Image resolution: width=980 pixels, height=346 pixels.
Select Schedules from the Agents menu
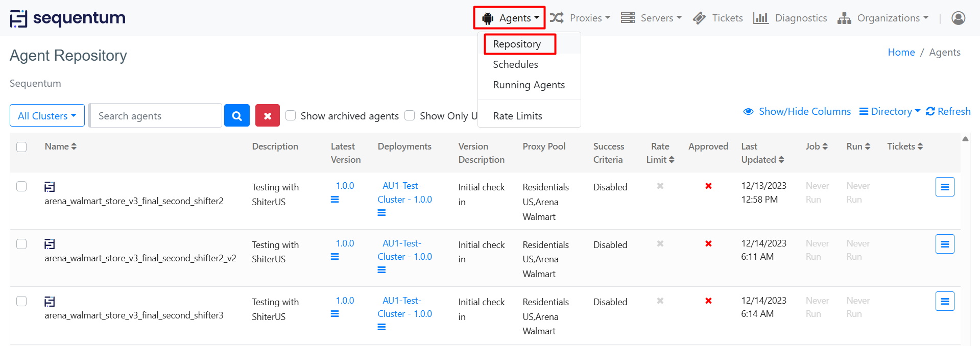click(x=515, y=64)
